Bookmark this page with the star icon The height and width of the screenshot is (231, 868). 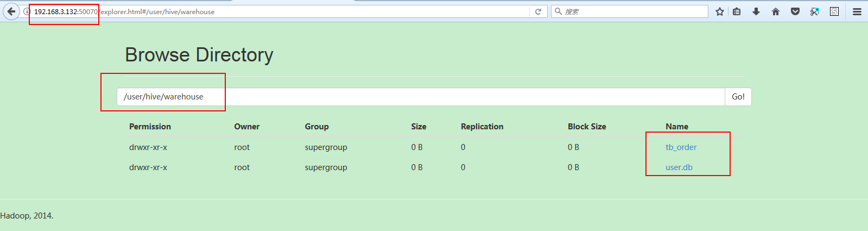(720, 11)
